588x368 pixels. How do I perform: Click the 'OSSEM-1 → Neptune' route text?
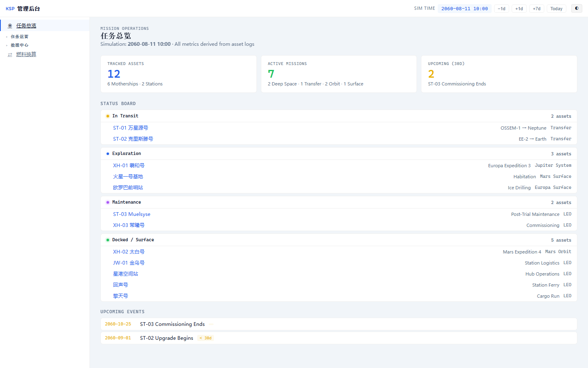(523, 128)
